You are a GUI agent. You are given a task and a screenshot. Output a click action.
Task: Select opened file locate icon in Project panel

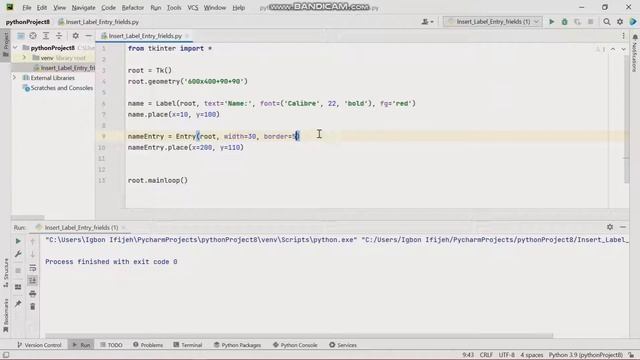coord(33,36)
